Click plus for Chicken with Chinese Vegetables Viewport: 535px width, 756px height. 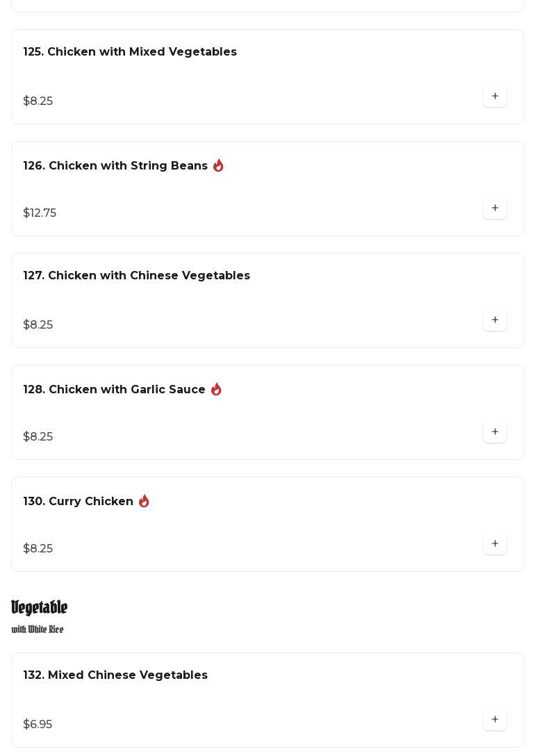click(x=495, y=320)
